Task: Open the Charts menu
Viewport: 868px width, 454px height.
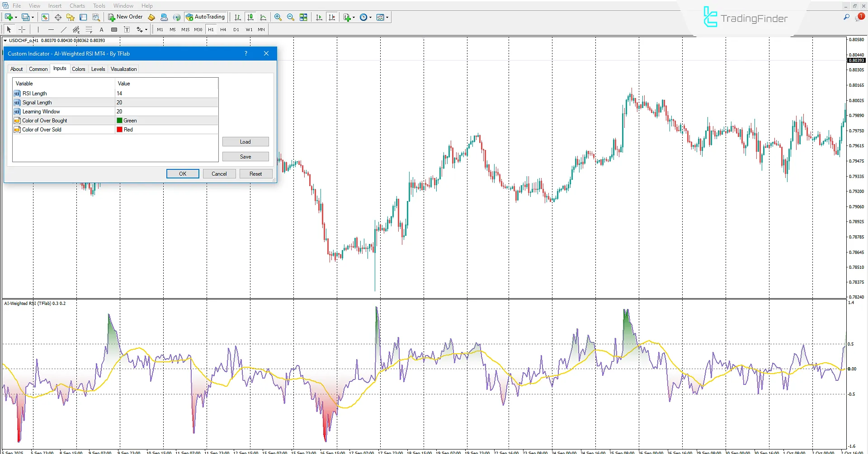Action: [x=77, y=5]
